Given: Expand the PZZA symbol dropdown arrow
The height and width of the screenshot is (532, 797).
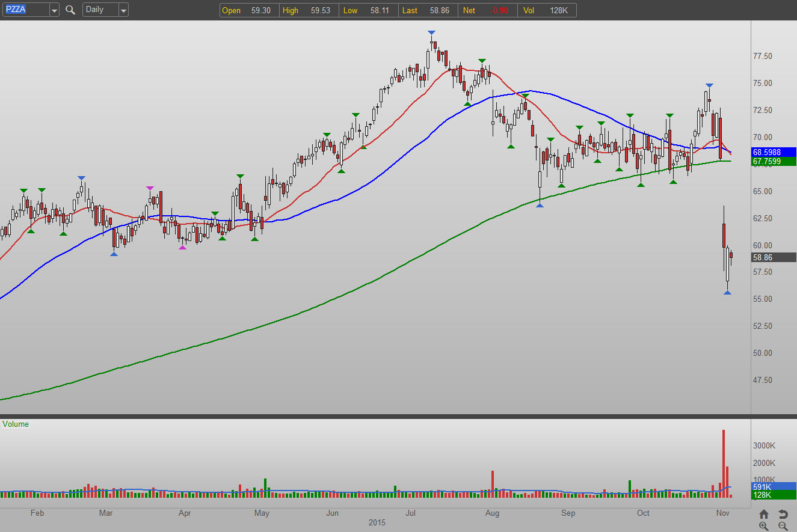Looking at the screenshot, I should [x=54, y=10].
